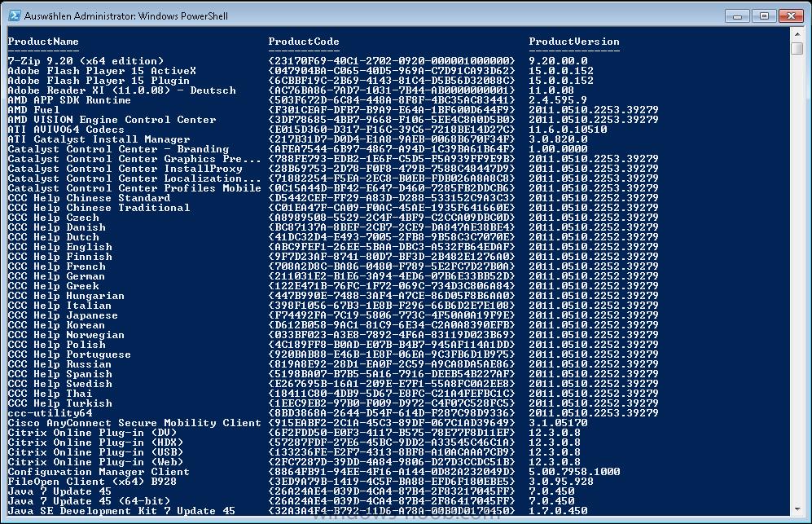The height and width of the screenshot is (524, 812).
Task: Select 'AMD VISION Engine Control Center' name
Action: point(112,120)
